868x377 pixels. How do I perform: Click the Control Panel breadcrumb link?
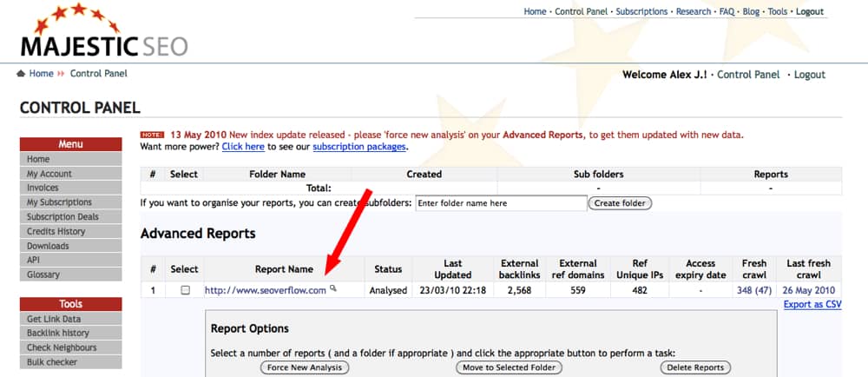point(99,74)
